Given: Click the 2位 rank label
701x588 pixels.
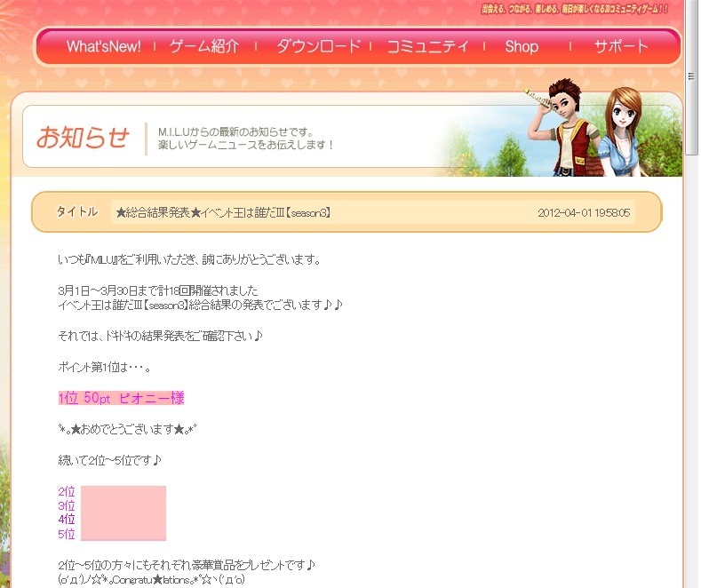Looking at the screenshot, I should (67, 491).
